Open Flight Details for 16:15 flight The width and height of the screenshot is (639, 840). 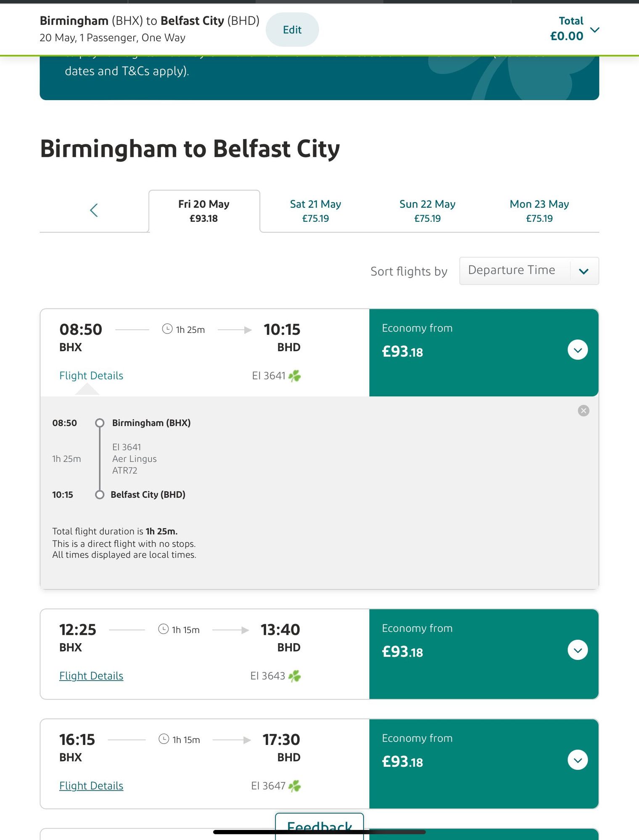tap(91, 786)
